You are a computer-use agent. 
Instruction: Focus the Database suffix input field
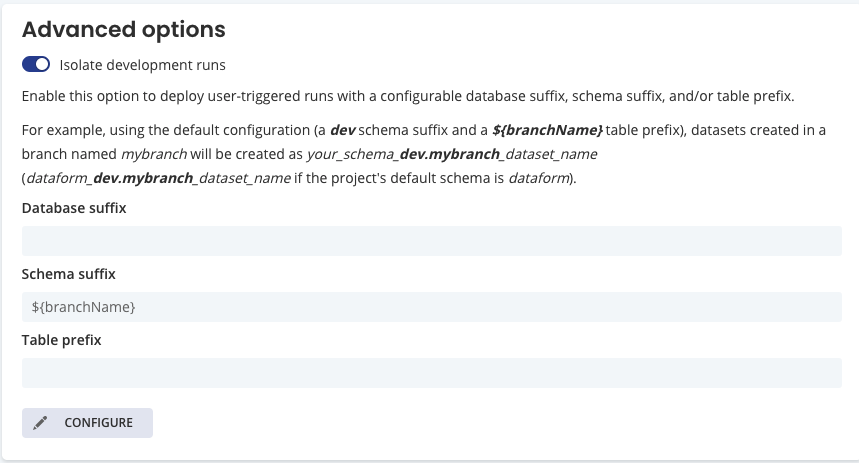click(x=431, y=241)
